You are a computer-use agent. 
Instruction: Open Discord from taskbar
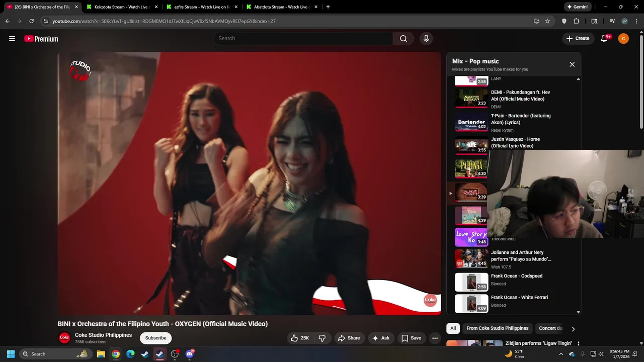190,354
